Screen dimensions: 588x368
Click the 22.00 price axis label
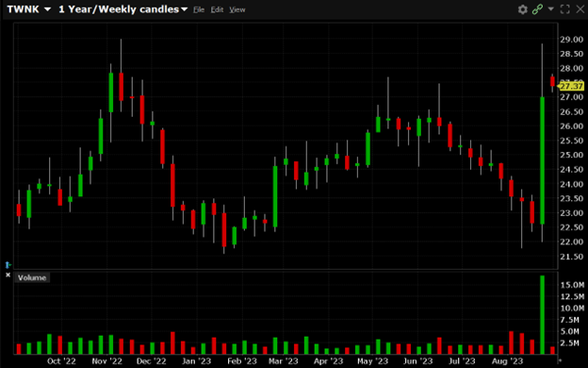click(571, 242)
